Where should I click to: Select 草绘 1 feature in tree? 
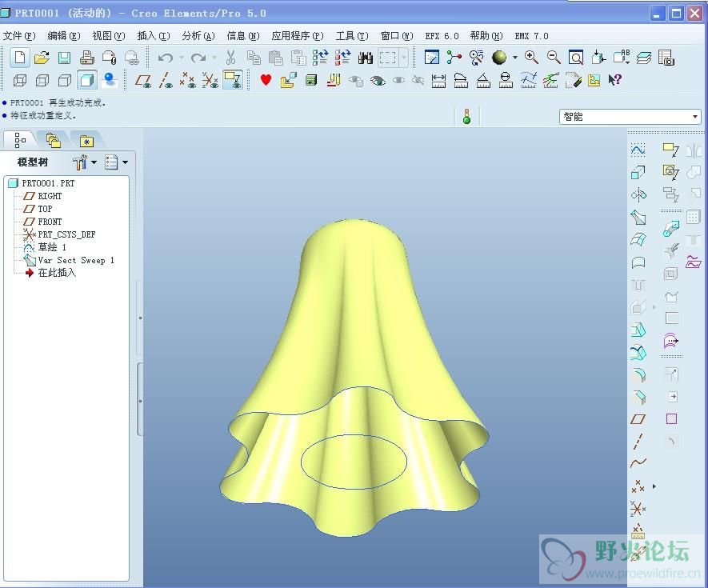pyautogui.click(x=52, y=247)
